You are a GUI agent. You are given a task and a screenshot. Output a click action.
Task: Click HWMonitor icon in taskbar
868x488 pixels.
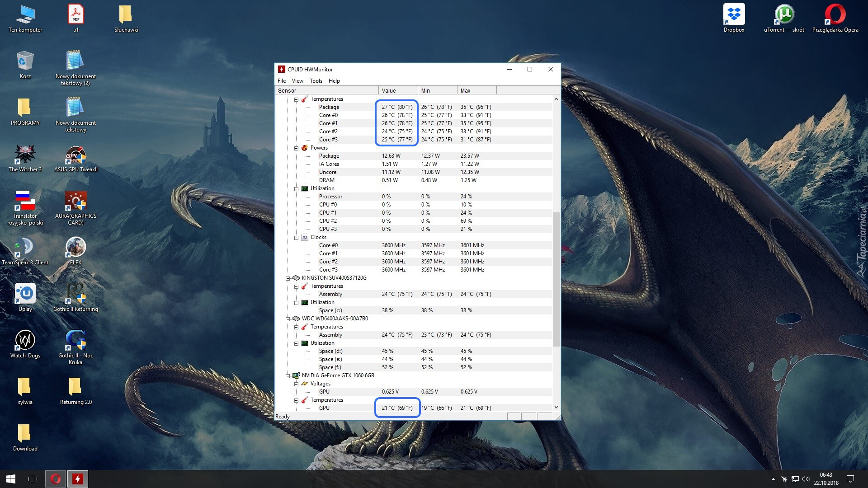(x=78, y=479)
